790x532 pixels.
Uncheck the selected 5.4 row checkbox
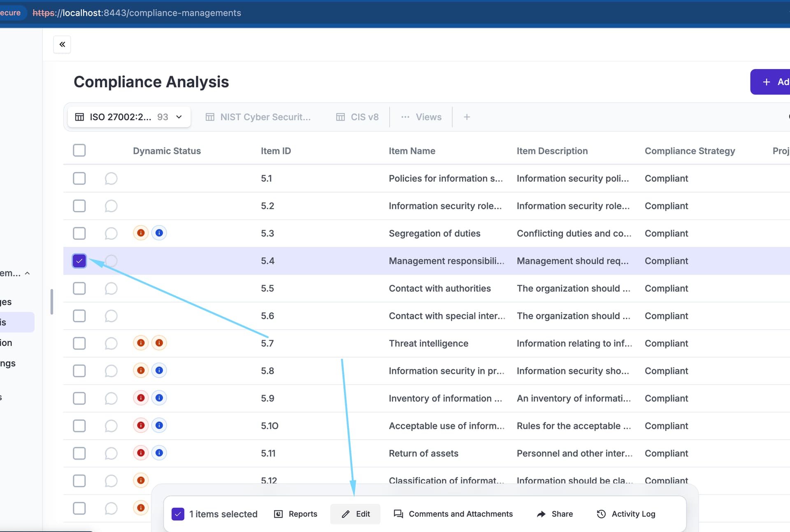[x=79, y=261]
